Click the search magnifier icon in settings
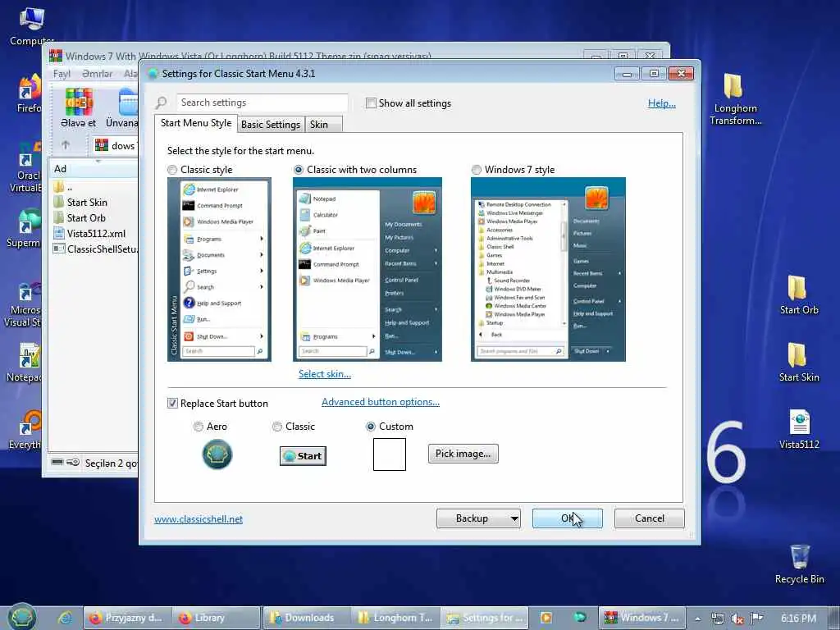Viewport: 840px width, 630px height. point(162,103)
